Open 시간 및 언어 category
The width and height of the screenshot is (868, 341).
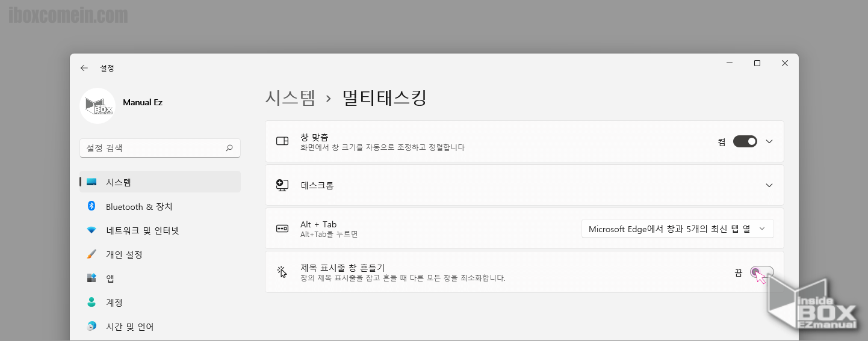tap(160, 327)
